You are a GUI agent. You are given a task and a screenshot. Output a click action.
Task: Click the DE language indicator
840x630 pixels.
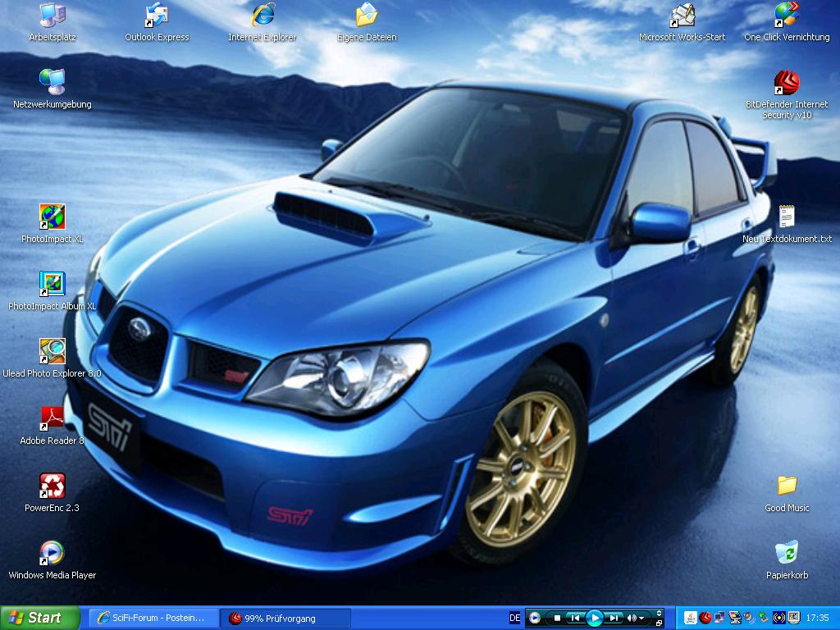click(x=514, y=618)
